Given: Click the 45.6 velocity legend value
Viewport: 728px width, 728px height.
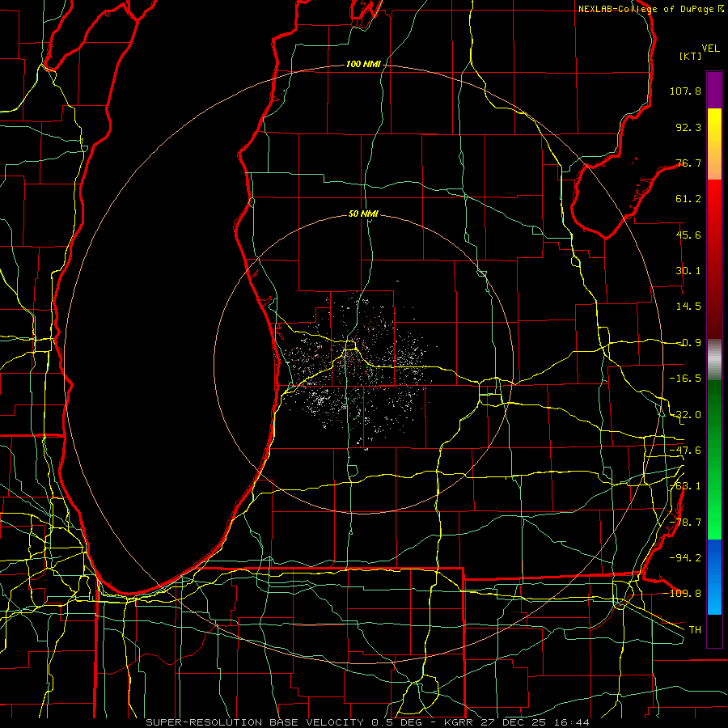Looking at the screenshot, I should coord(688,235).
